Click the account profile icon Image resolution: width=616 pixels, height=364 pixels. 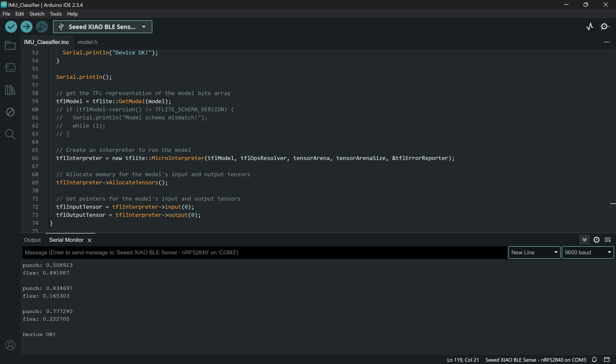(x=10, y=345)
